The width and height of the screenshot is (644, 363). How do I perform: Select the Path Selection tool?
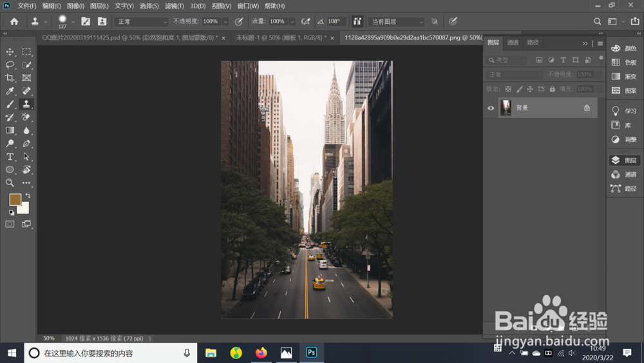point(26,157)
